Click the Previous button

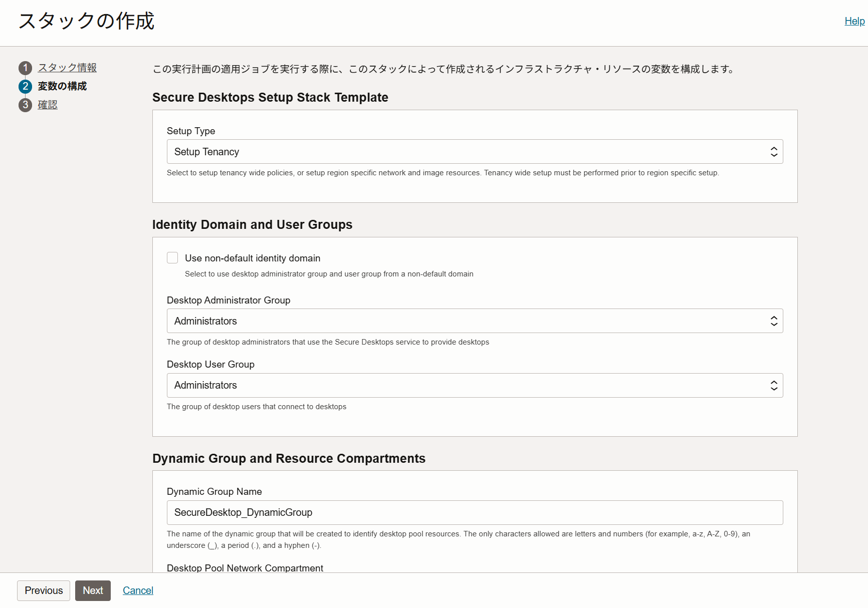click(x=43, y=590)
